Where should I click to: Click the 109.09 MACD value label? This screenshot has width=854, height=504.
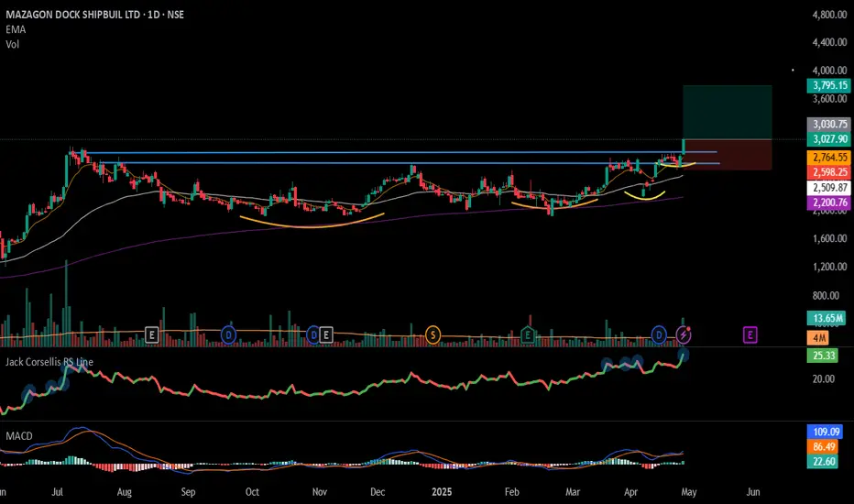pos(824,432)
